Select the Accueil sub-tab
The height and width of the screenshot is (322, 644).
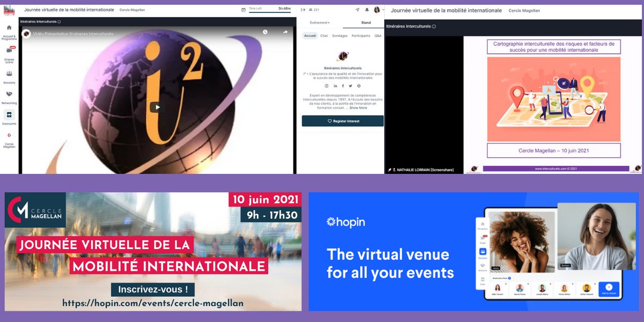310,35
